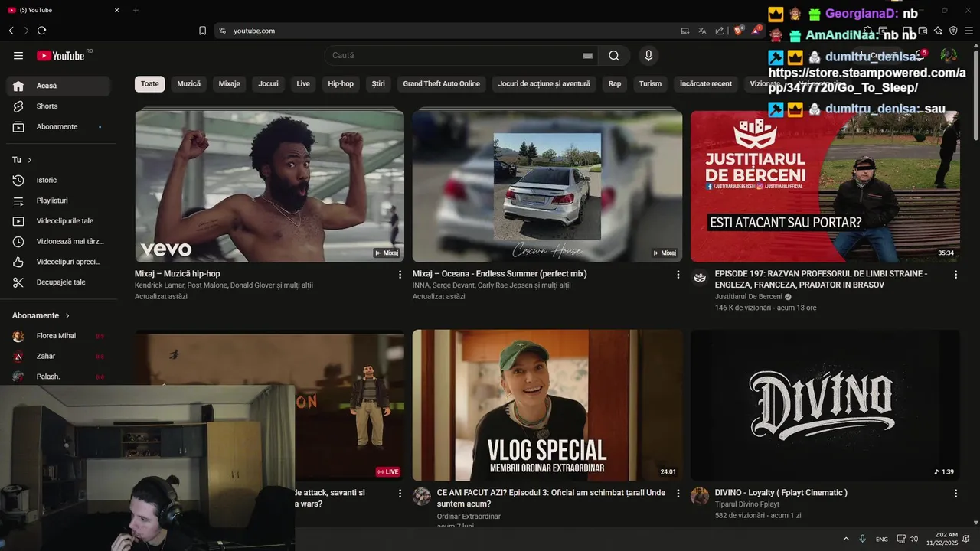Open Abonamente in the sidebar
The height and width of the screenshot is (551, 980).
(57, 127)
